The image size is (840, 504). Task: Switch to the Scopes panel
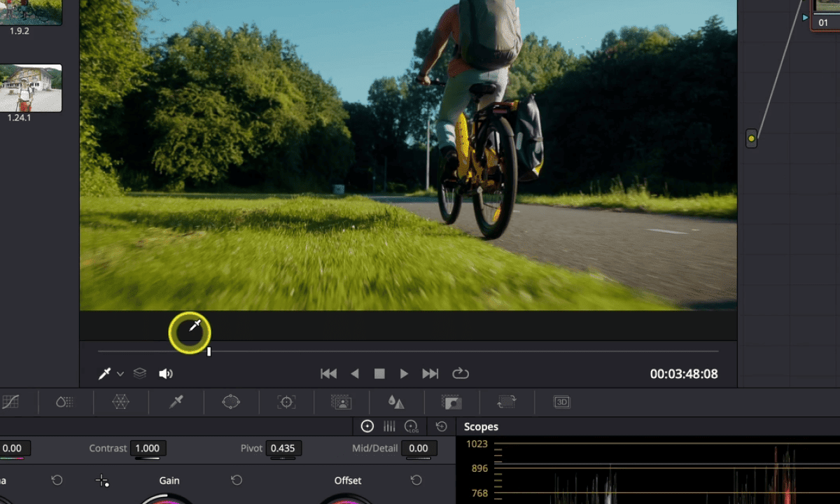[481, 426]
